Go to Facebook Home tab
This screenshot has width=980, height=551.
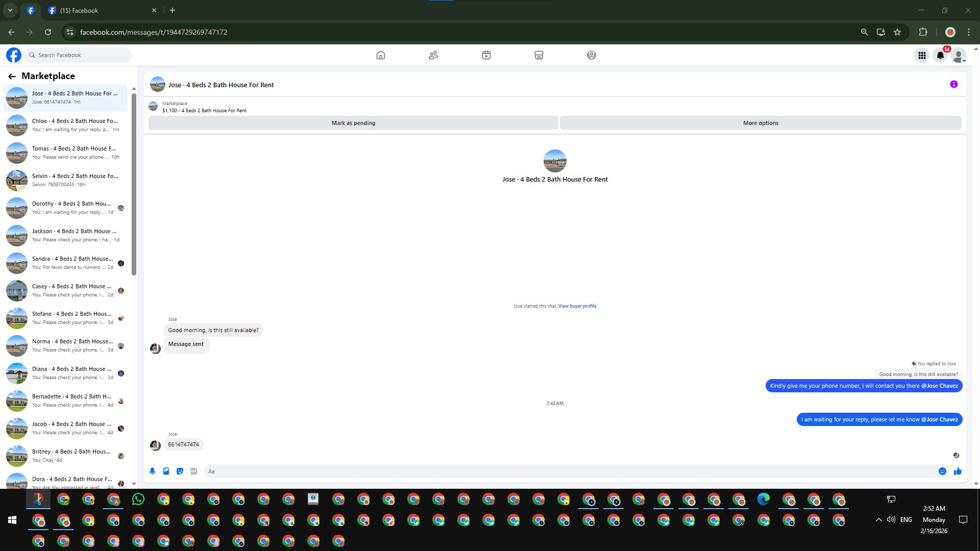point(381,55)
